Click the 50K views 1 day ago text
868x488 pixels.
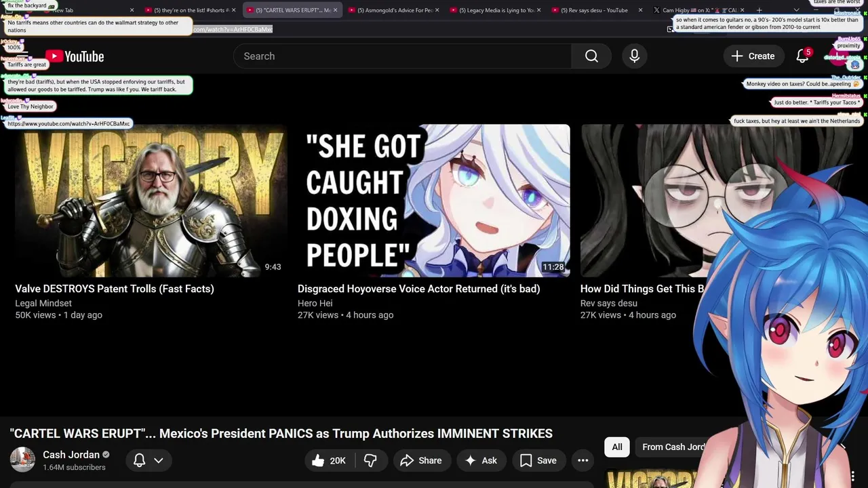pos(58,315)
